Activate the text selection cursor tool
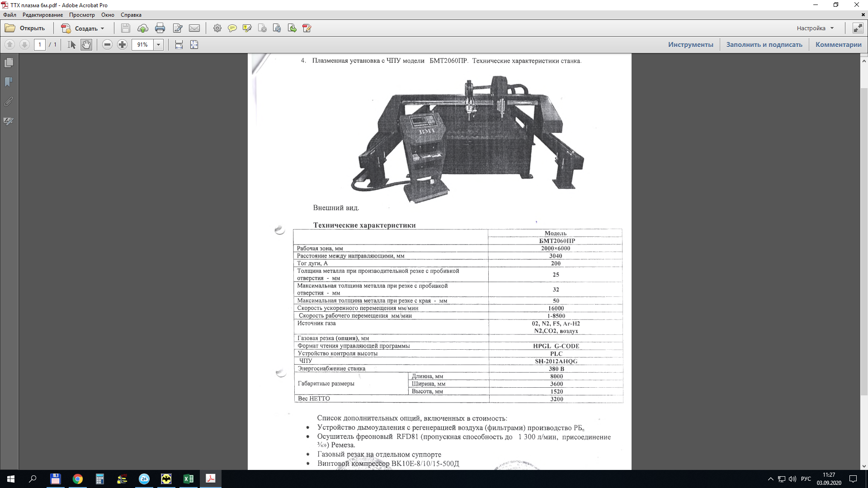868x488 pixels. (71, 44)
